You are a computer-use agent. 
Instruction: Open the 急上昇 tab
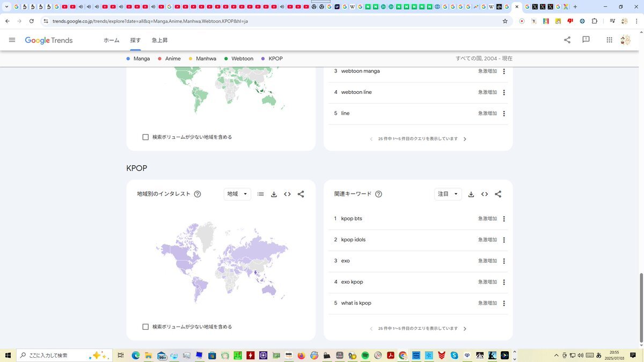tap(160, 40)
